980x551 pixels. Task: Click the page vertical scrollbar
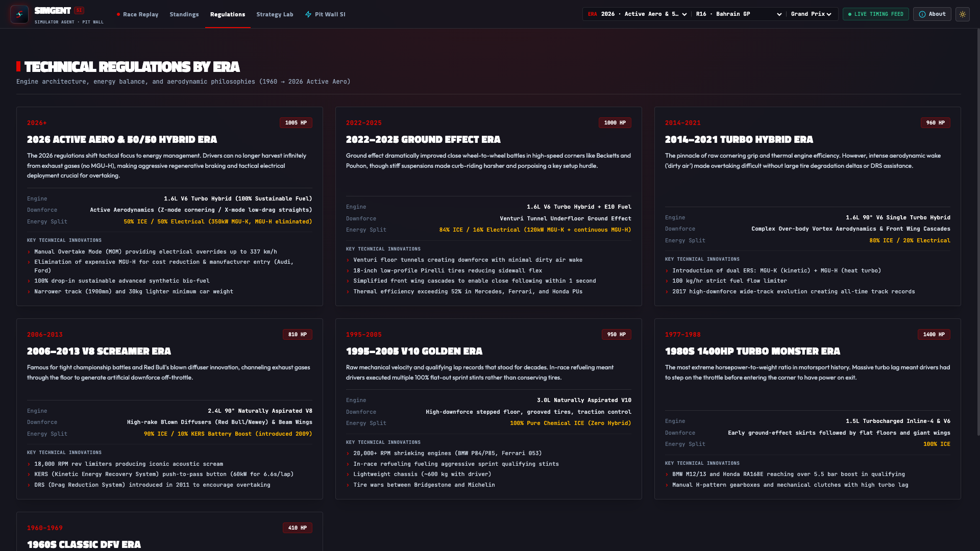pyautogui.click(x=978, y=232)
